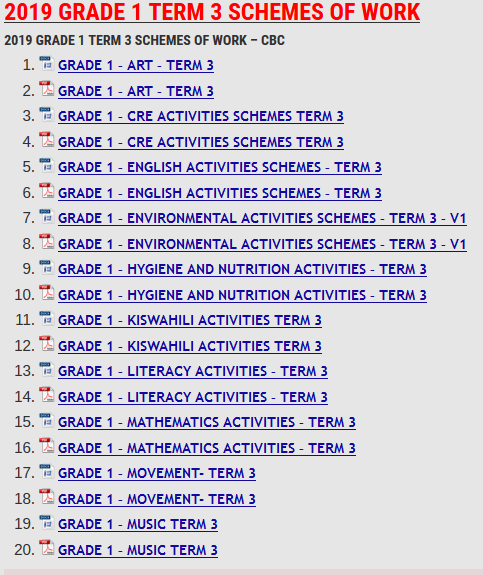Click the Word icon beside item 5 English Activities
This screenshot has height=575, width=483.
pos(47,165)
